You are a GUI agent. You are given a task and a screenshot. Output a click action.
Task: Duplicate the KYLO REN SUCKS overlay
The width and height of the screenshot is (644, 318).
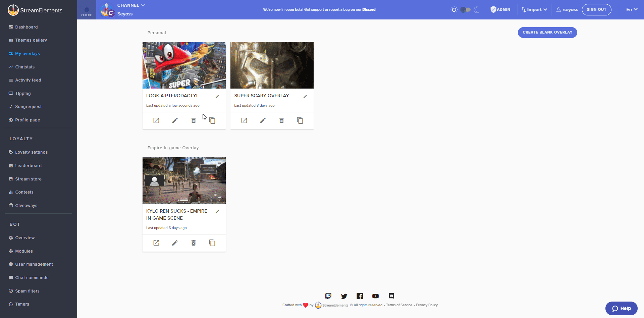[x=212, y=243]
